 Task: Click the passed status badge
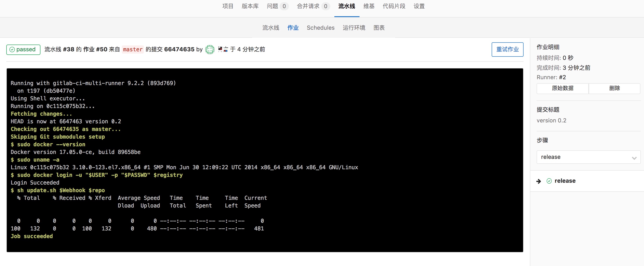point(23,49)
